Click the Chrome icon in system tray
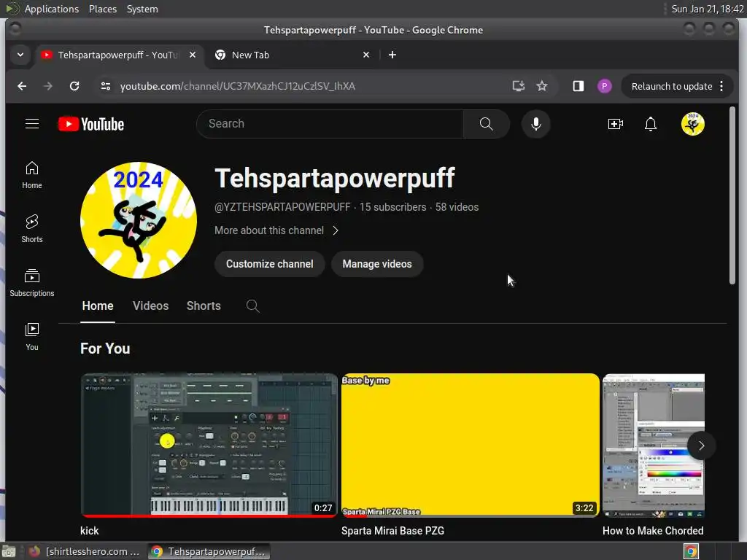The image size is (747, 560). tap(692, 551)
